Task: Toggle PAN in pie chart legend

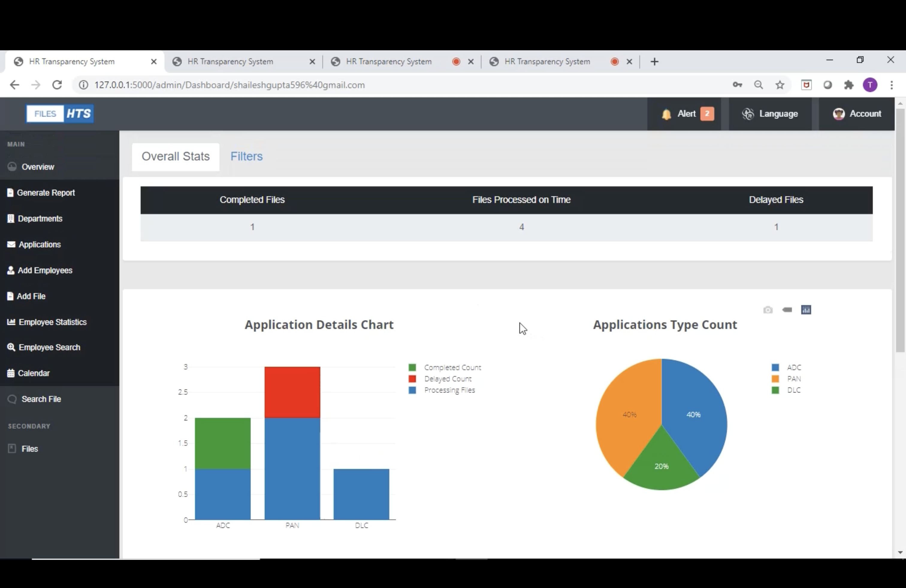Action: coord(786,379)
